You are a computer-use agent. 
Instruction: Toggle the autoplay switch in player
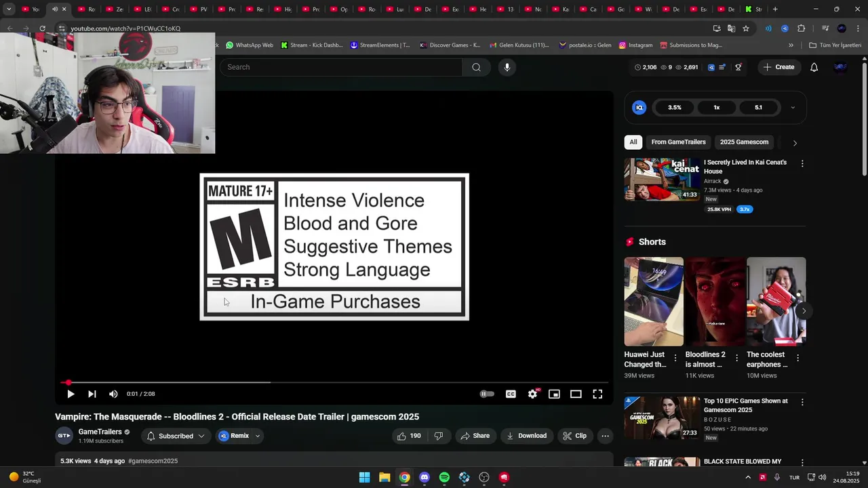point(487,394)
